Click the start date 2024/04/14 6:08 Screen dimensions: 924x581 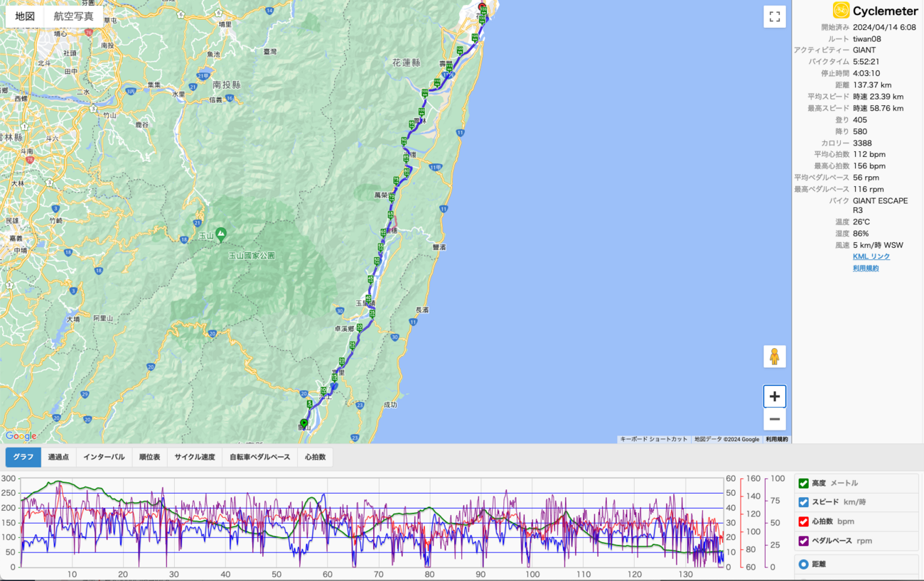click(884, 27)
